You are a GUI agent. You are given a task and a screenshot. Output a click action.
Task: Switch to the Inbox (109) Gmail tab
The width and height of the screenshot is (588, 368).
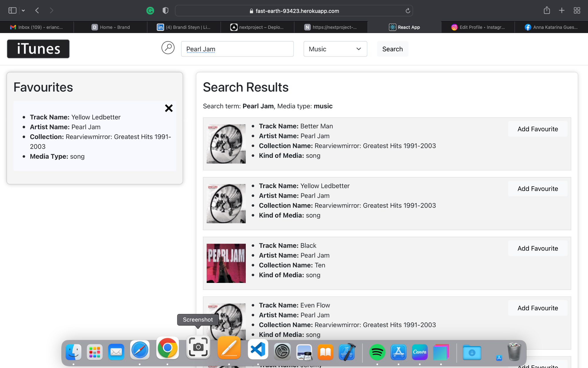click(x=37, y=27)
